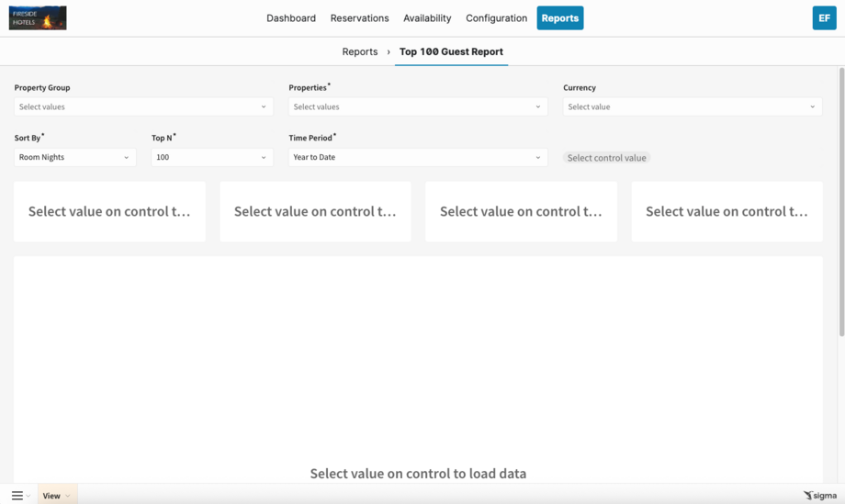Click the Sigma logo in footer

coord(820,496)
